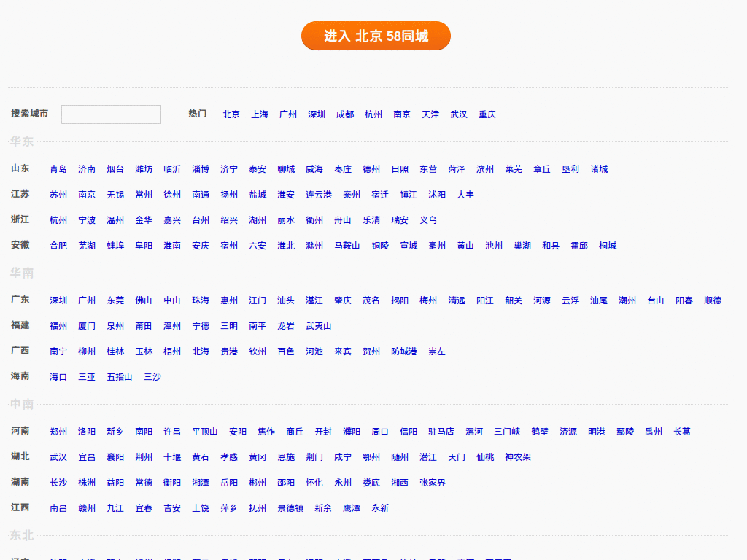Open 驻马店 city link

[441, 432]
